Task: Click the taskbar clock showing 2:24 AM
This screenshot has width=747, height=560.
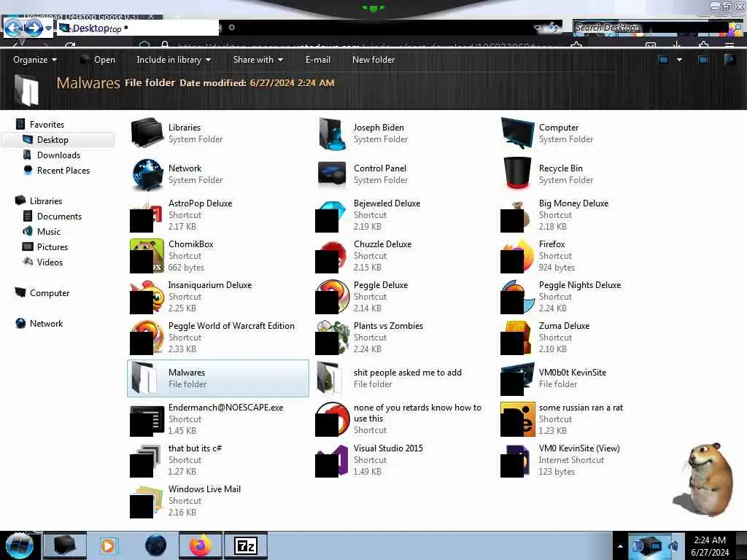Action: coord(710,546)
